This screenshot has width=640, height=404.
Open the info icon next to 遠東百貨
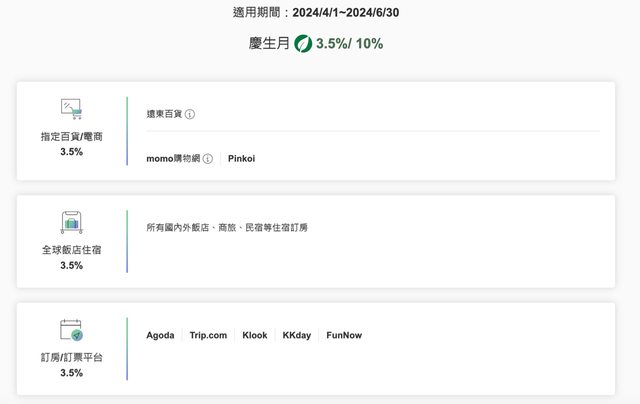click(x=190, y=114)
